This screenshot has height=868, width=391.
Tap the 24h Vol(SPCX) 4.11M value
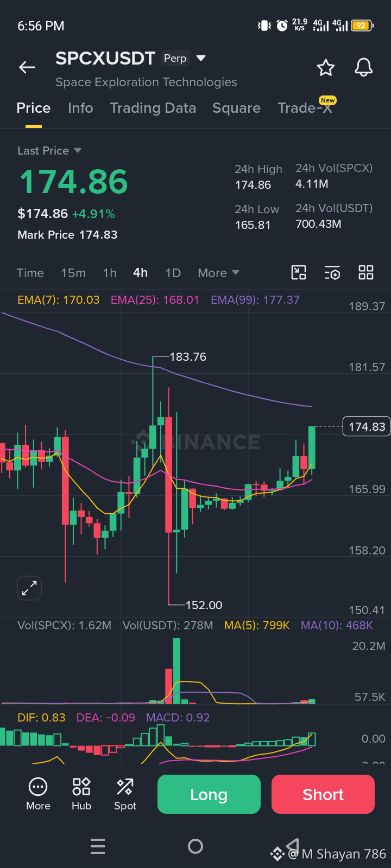click(x=312, y=184)
